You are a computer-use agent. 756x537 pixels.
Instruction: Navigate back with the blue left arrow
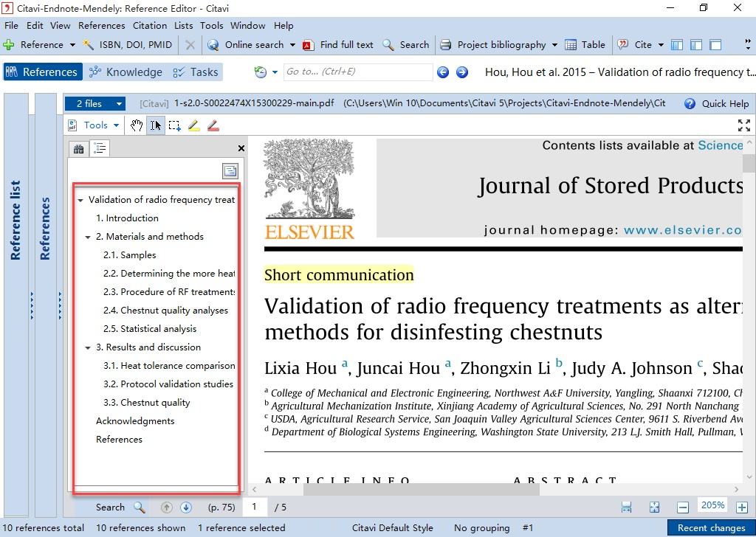[x=443, y=72]
